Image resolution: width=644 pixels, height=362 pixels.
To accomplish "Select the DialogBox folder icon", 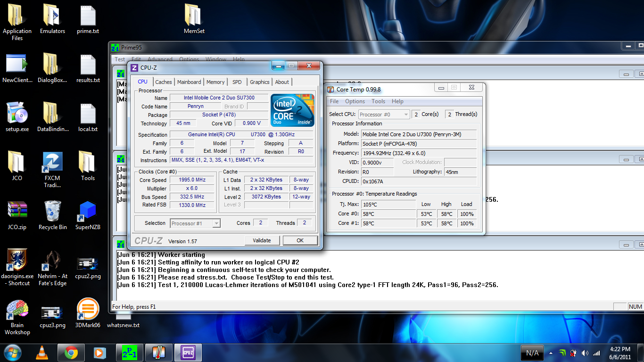I will pyautogui.click(x=52, y=68).
